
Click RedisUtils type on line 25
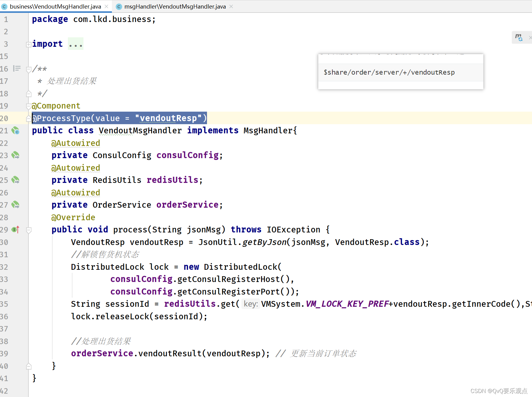coord(117,180)
